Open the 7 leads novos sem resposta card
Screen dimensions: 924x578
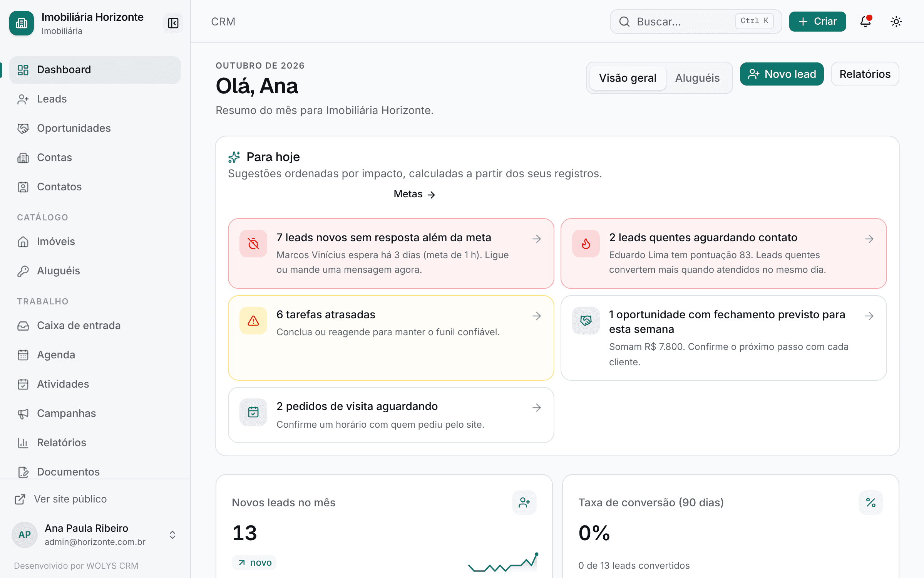[391, 254]
